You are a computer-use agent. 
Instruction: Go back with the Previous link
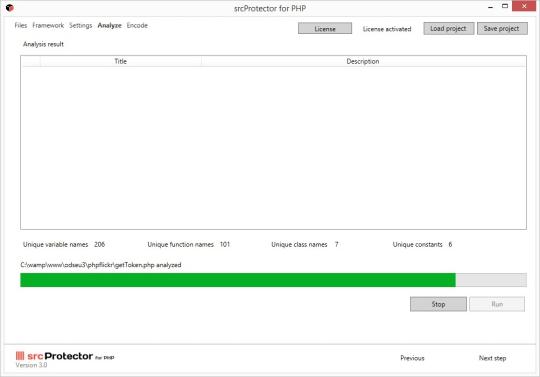pyautogui.click(x=412, y=358)
